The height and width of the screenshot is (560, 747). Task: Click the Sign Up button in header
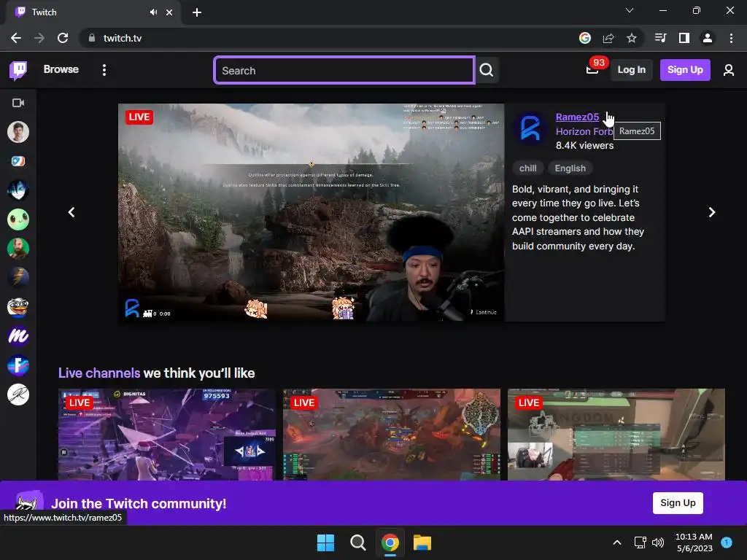pyautogui.click(x=684, y=70)
